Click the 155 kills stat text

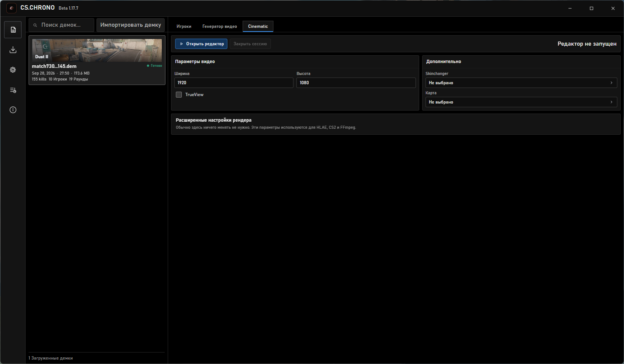click(x=39, y=79)
